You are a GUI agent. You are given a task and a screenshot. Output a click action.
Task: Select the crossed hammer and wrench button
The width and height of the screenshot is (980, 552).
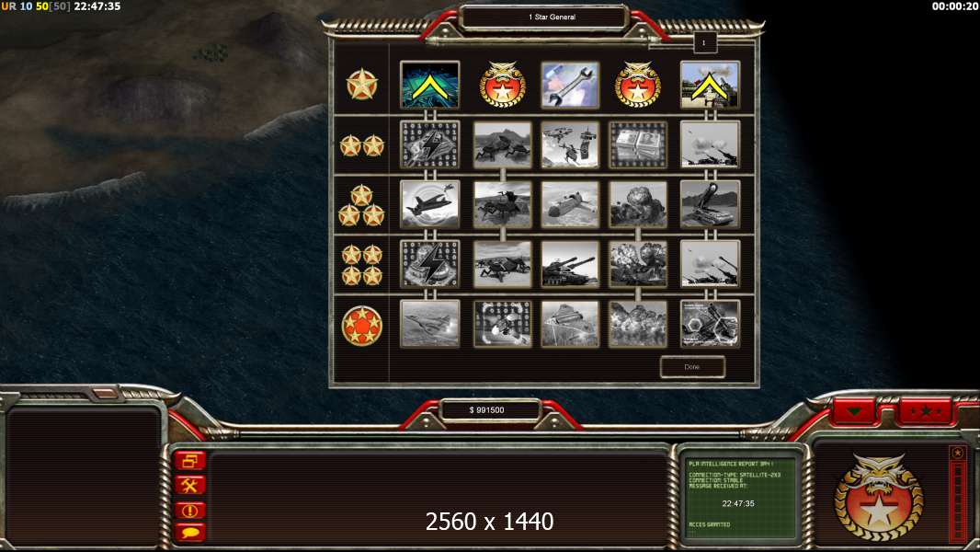(x=190, y=485)
